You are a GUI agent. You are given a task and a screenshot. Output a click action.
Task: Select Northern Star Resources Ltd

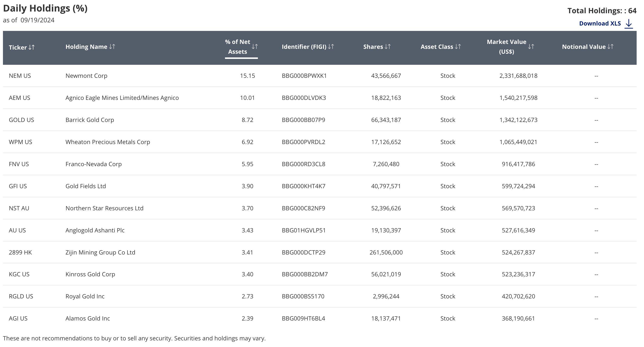point(104,208)
